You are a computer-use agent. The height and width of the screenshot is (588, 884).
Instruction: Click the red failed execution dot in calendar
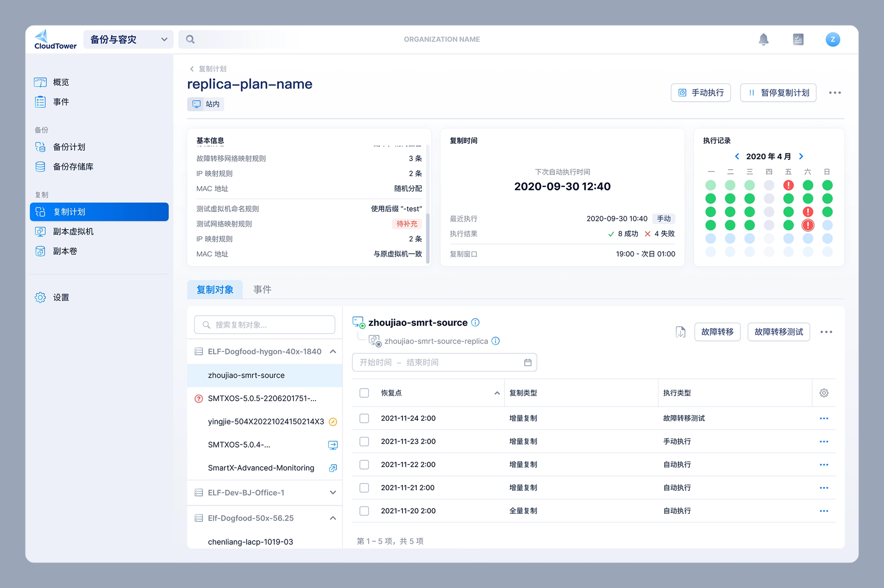(x=788, y=185)
